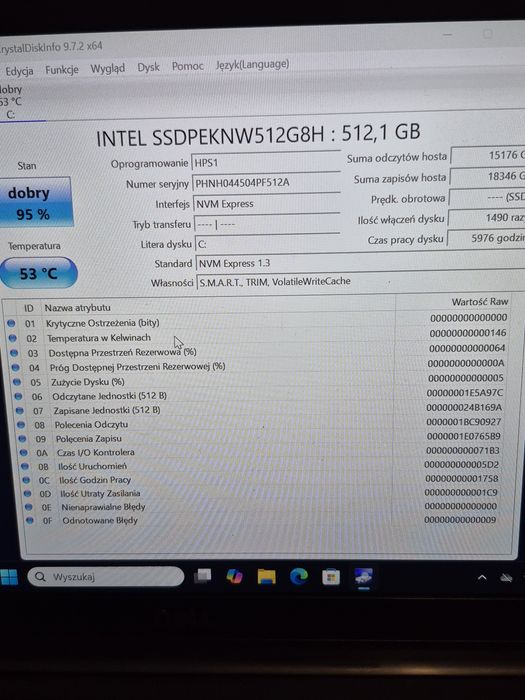The image size is (525, 700).
Task: Click the status dot for Czas I/O Kontrolera
Action: [x=24, y=453]
